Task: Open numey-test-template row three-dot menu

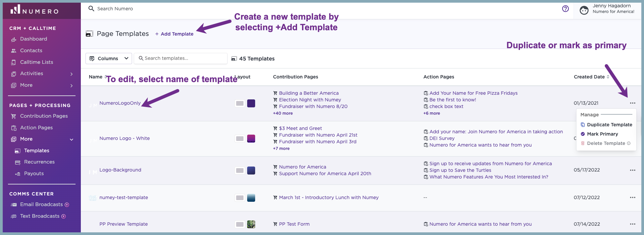Action: [x=632, y=197]
